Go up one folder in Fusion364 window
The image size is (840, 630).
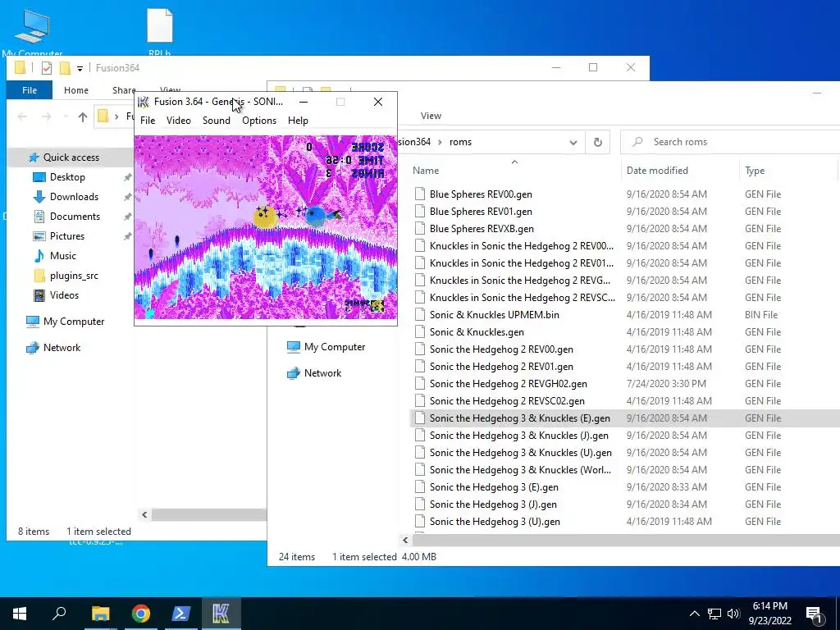pyautogui.click(x=83, y=116)
